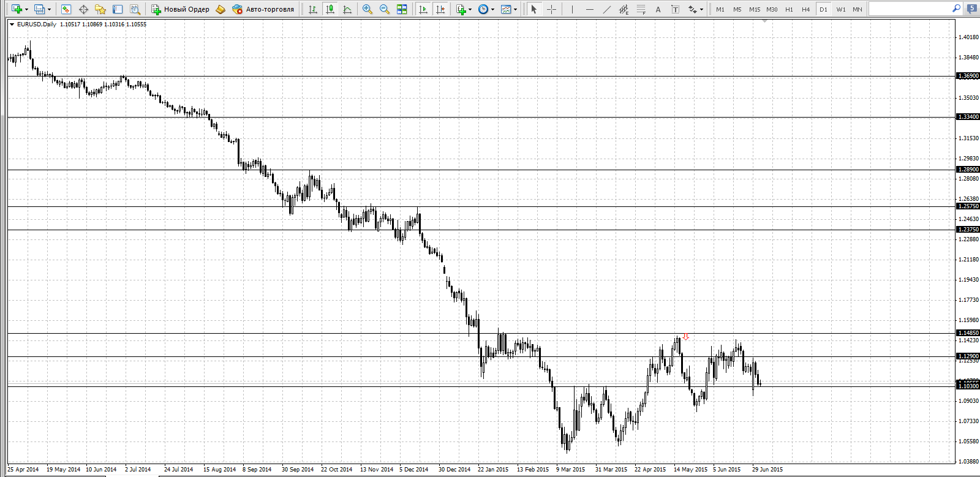Select the equidistant channel tool
980x477 pixels.
624,9
